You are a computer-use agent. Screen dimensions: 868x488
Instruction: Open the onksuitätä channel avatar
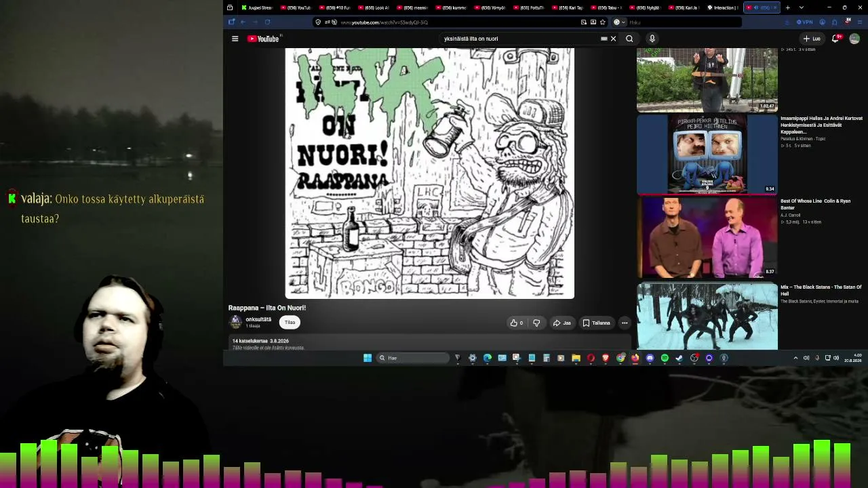pos(235,322)
